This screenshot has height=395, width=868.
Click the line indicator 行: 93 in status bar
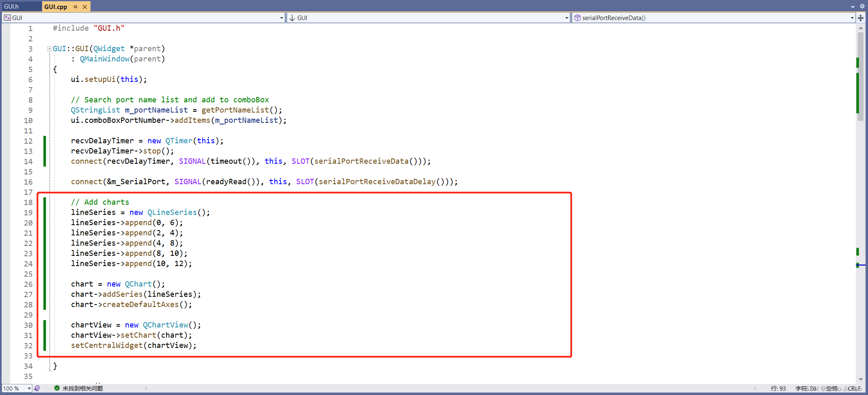click(778, 388)
